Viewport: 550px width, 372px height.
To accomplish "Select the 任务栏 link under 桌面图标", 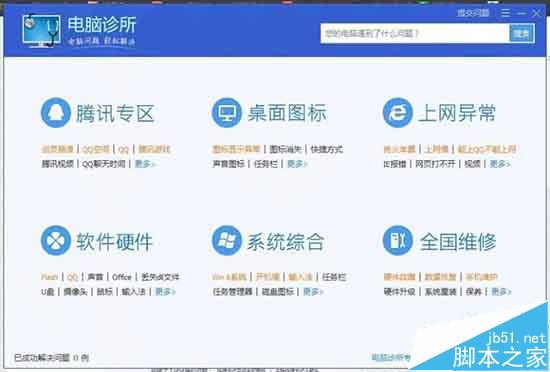I will 266,164.
